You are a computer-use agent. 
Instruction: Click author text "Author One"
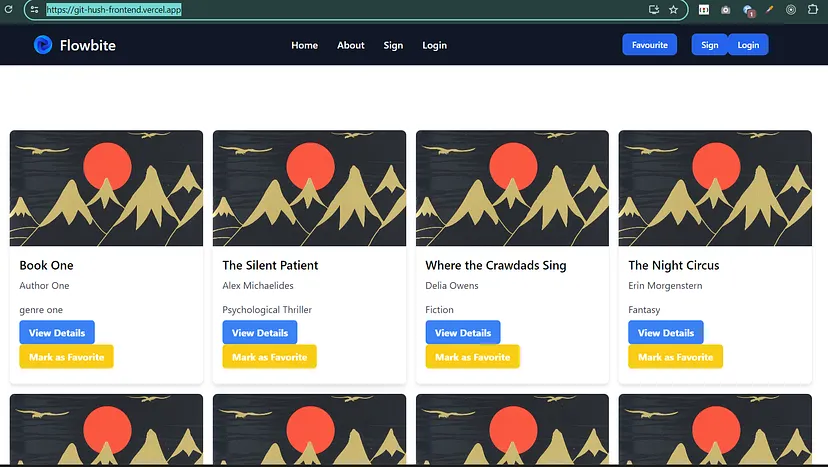pyautogui.click(x=44, y=286)
